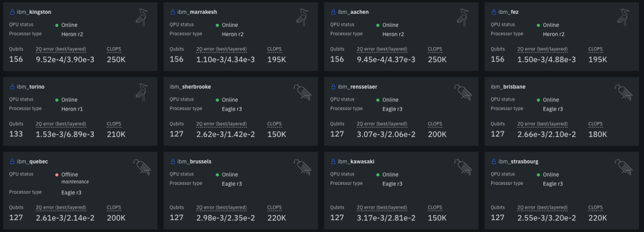Click the Heron bird icon on ibm_kingston card
Viewport: 644px width, 232px height.
click(142, 18)
